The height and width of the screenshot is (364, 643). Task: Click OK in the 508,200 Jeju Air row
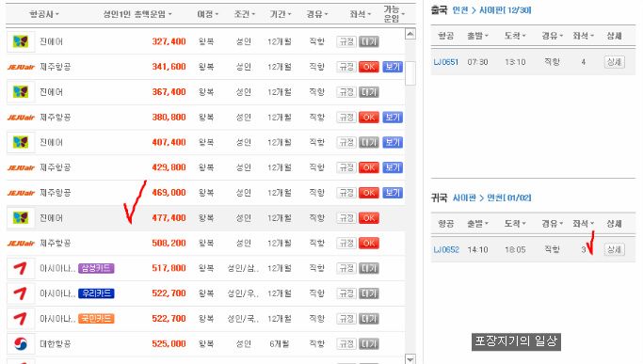(x=369, y=243)
